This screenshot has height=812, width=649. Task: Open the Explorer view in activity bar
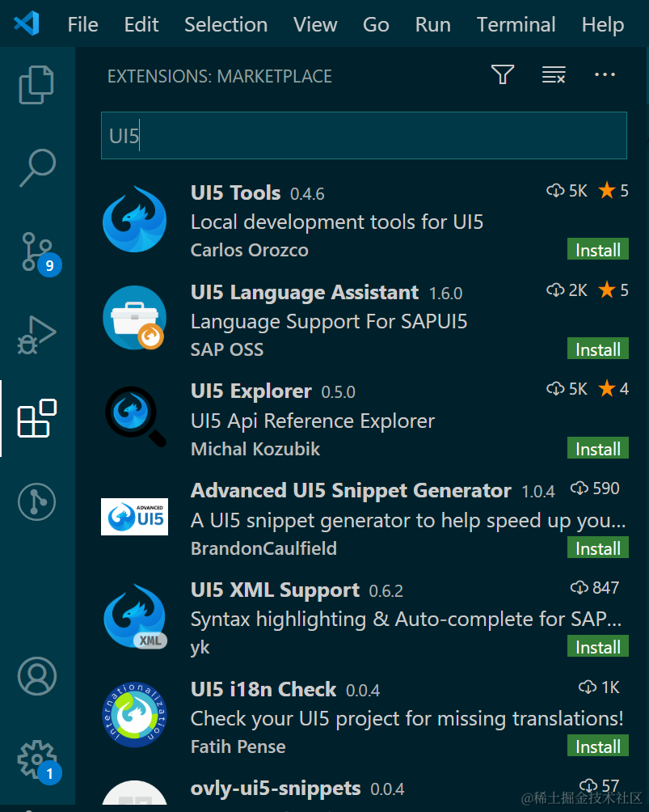(36, 84)
